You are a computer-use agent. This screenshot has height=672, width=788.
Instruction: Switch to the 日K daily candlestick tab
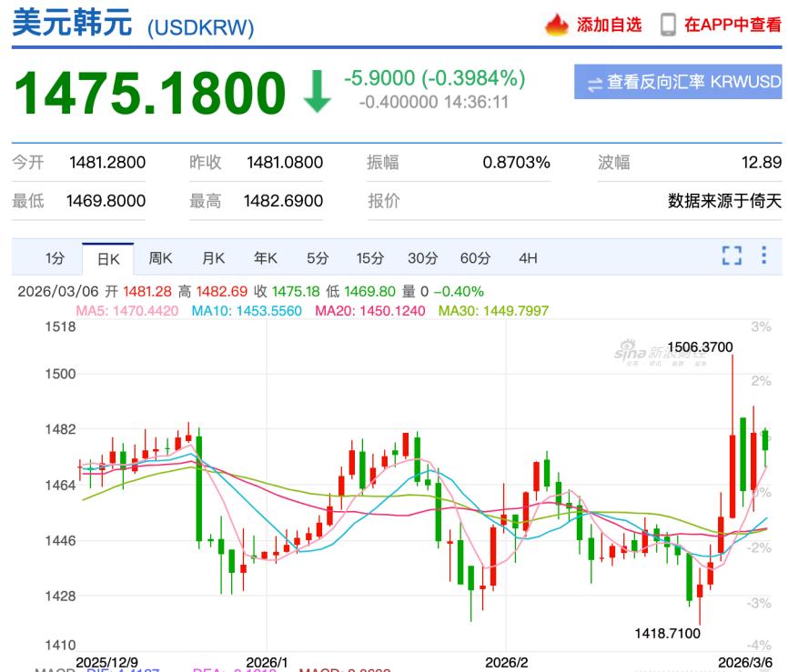[108, 258]
